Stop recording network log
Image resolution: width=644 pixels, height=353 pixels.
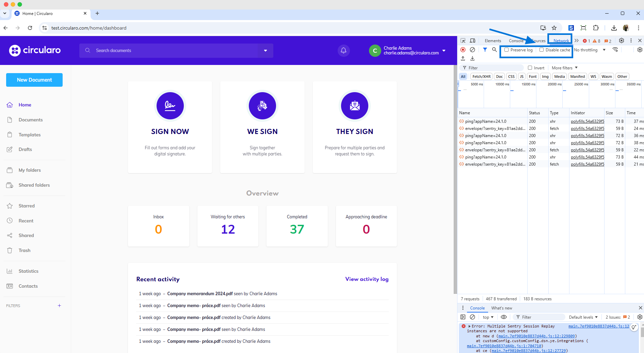[x=463, y=50]
